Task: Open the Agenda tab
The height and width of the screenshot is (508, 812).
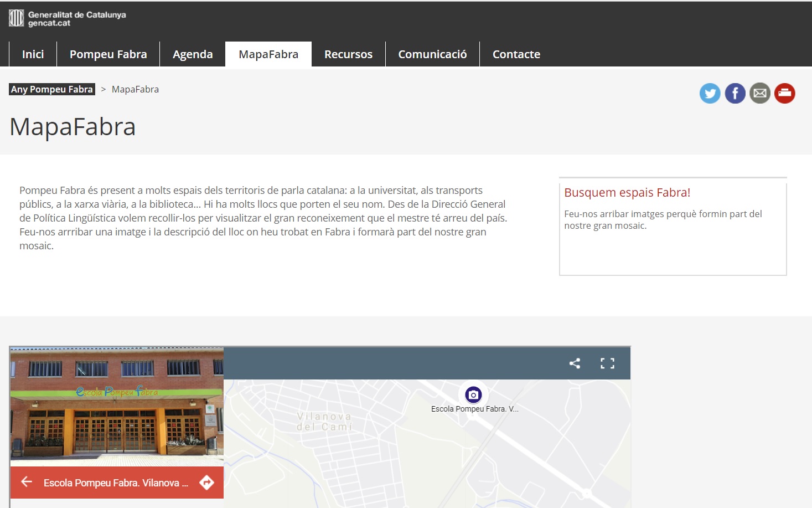Action: (193, 54)
